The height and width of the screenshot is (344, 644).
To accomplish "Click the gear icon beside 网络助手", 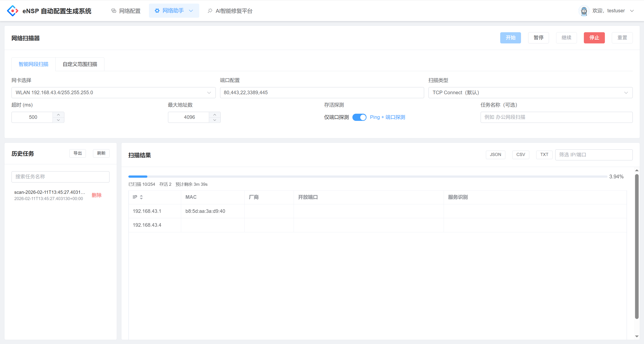I will (157, 11).
